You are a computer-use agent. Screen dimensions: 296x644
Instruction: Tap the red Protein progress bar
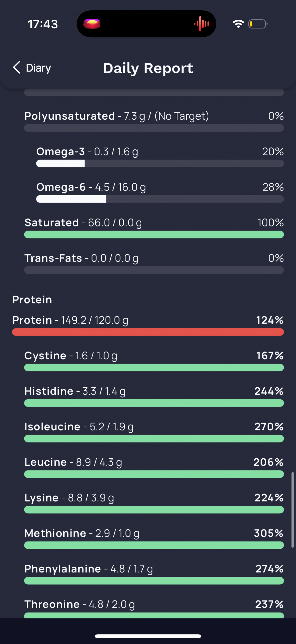(148, 332)
